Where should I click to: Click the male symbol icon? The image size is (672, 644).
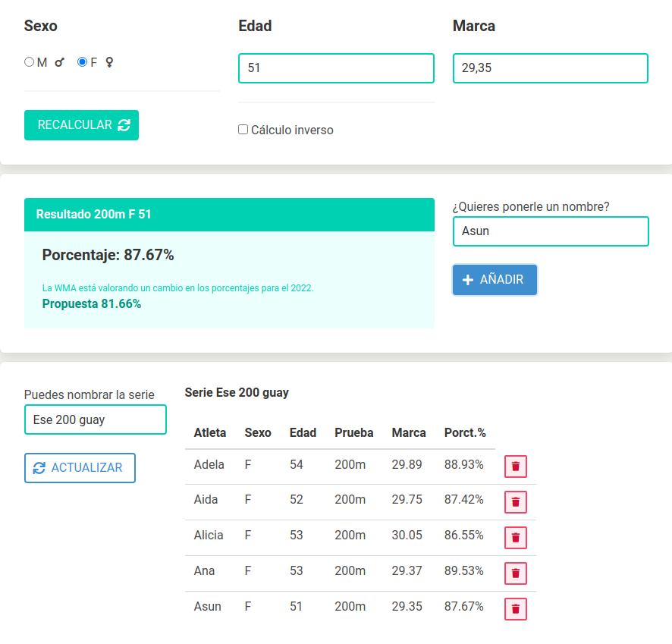click(x=60, y=63)
